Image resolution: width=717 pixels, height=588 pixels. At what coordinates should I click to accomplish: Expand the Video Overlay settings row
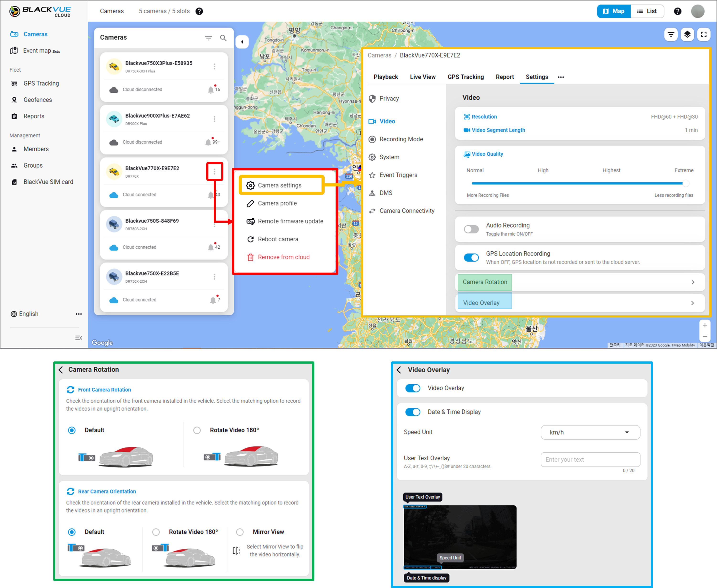pos(580,303)
